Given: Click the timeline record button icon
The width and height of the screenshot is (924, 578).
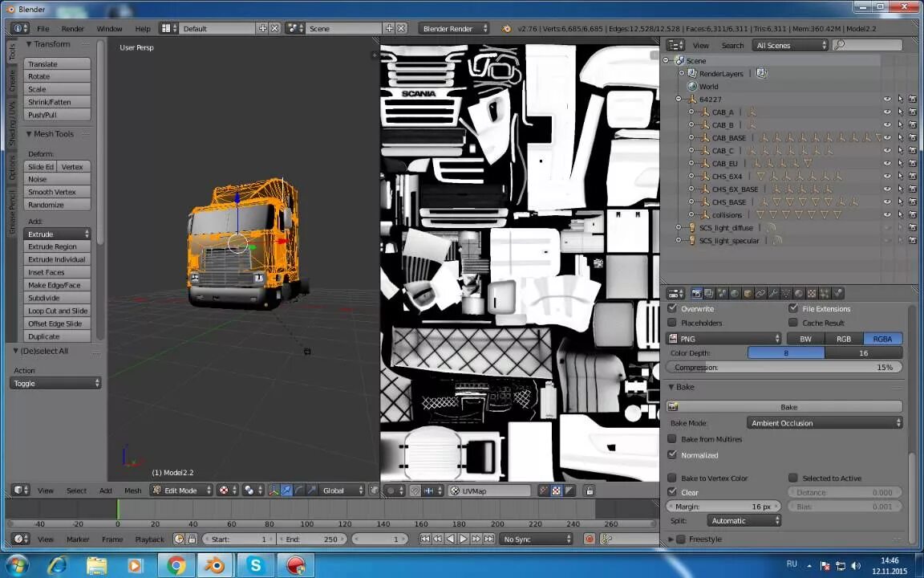Looking at the screenshot, I should pos(589,539).
